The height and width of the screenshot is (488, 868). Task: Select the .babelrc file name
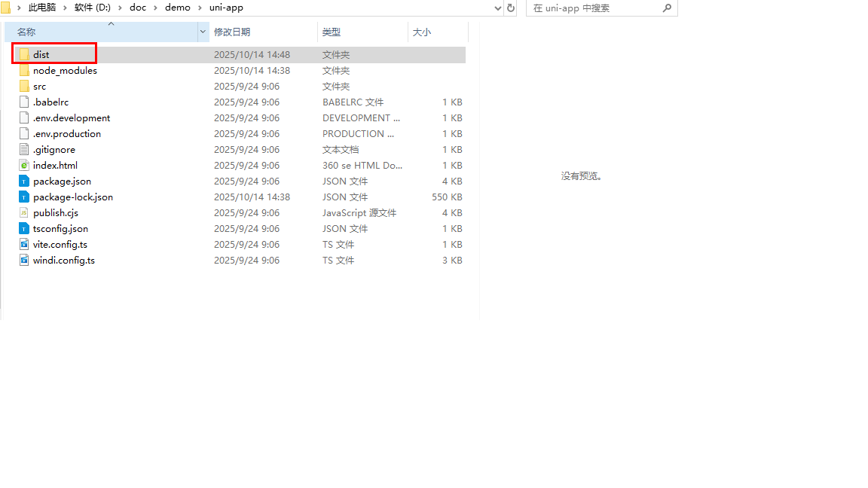[x=50, y=102]
